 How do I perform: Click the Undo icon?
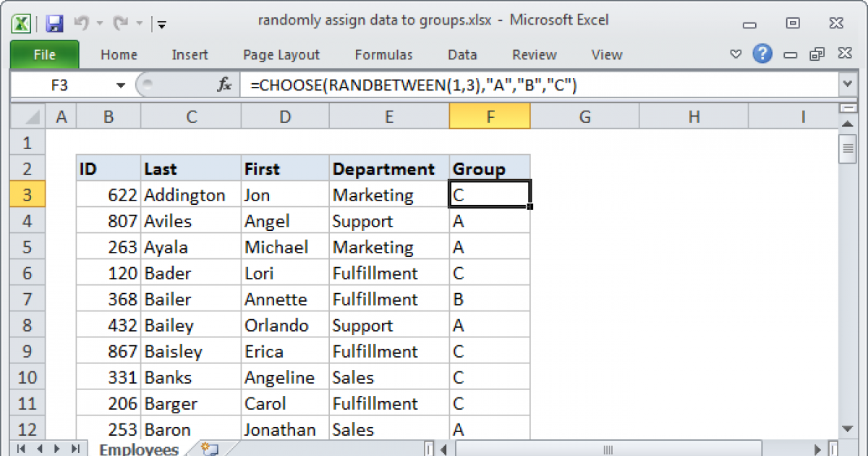pyautogui.click(x=81, y=20)
